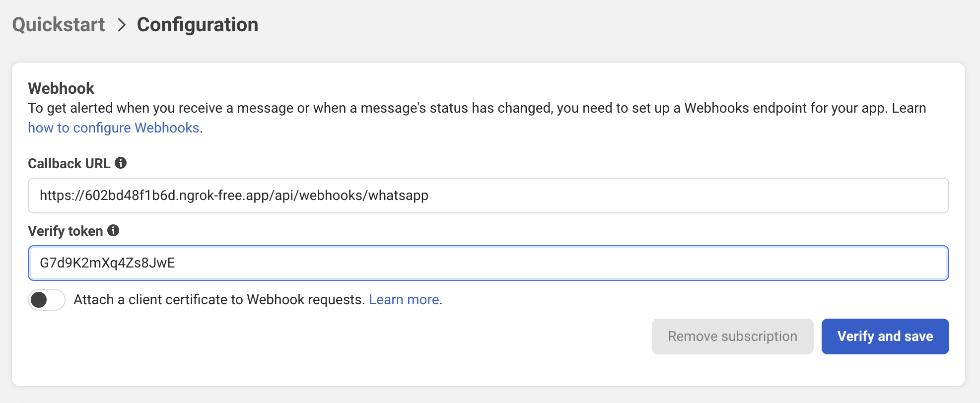This screenshot has width=980, height=403.
Task: Click the webhook setup description text
Action: pos(447,108)
